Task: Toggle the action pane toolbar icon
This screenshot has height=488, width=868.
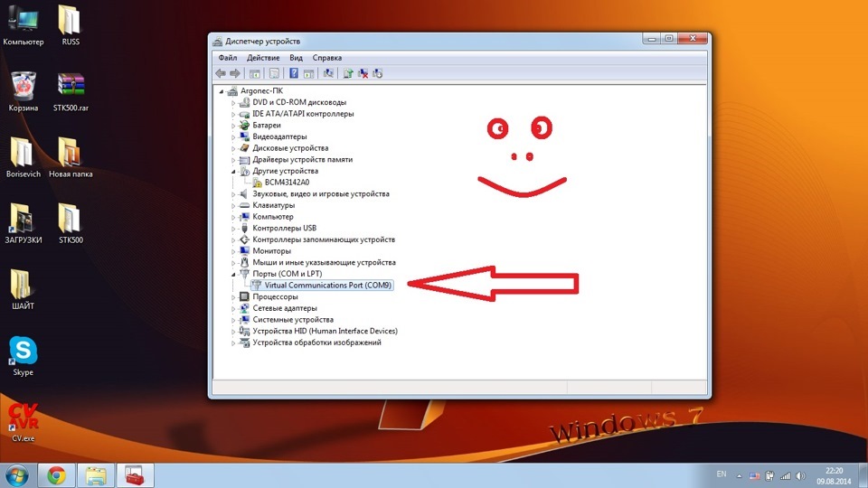Action: point(309,73)
